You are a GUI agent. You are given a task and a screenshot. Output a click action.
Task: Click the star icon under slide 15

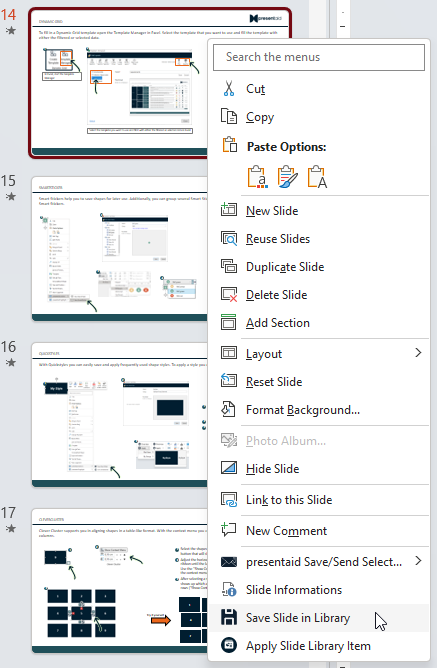tap(11, 196)
